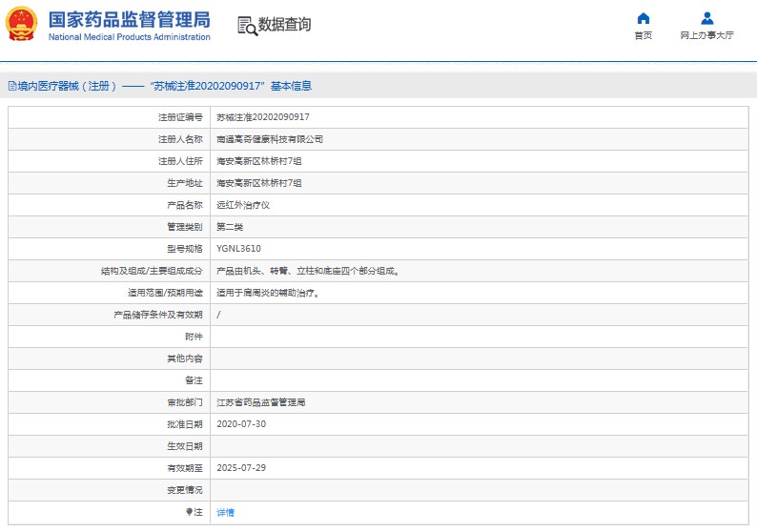Click the 注册人名称 label
The height and width of the screenshot is (532, 757).
click(x=180, y=139)
